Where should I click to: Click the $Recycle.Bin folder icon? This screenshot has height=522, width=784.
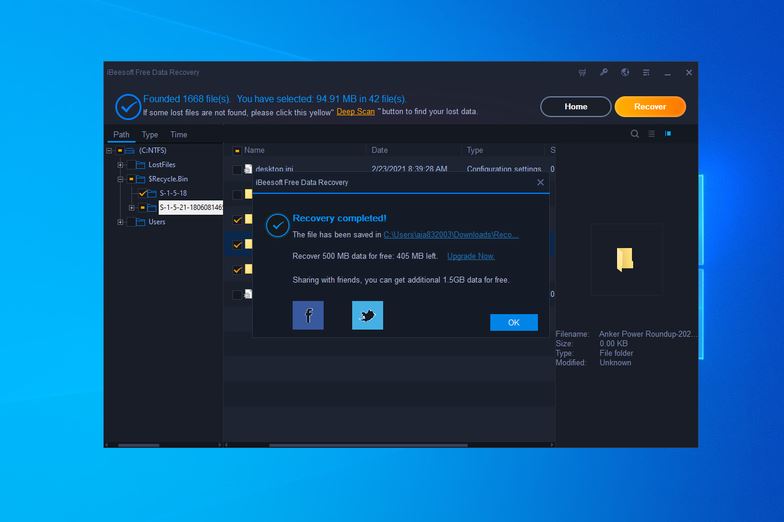tap(141, 179)
